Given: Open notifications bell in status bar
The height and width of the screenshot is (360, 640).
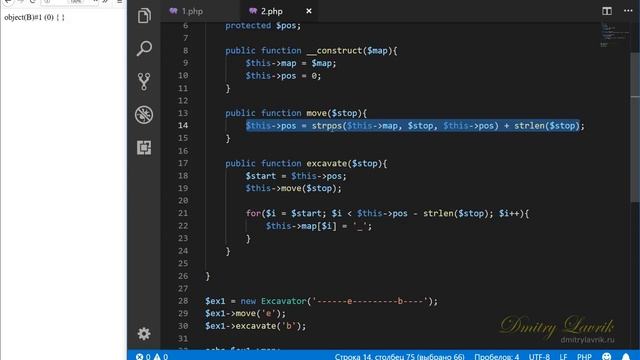Looking at the screenshot, I should point(626,356).
